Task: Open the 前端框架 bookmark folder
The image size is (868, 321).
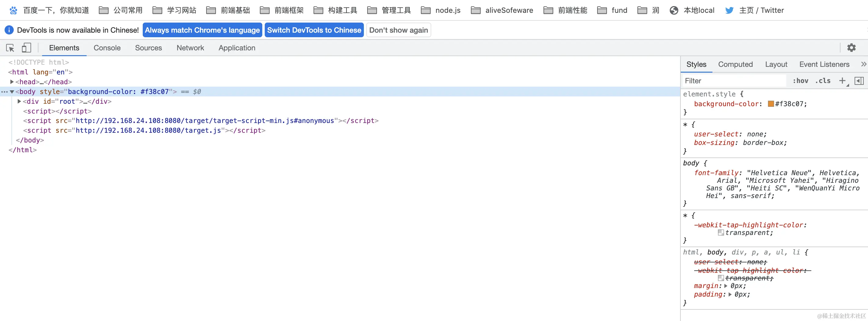Action: (x=282, y=10)
